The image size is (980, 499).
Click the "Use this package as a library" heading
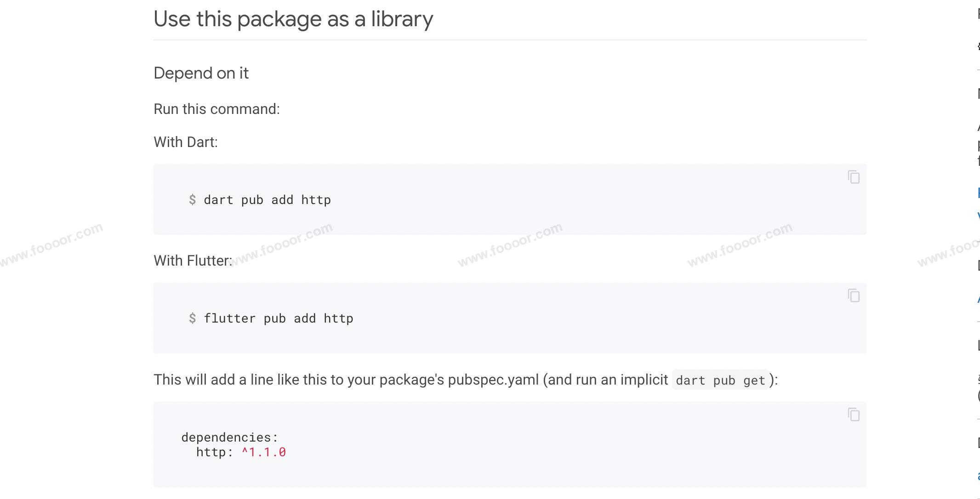(293, 19)
